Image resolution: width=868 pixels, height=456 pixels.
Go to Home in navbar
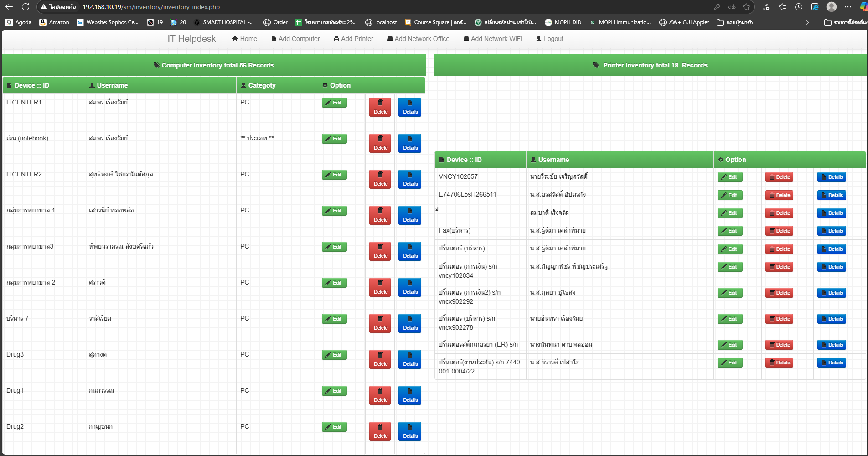pos(244,39)
